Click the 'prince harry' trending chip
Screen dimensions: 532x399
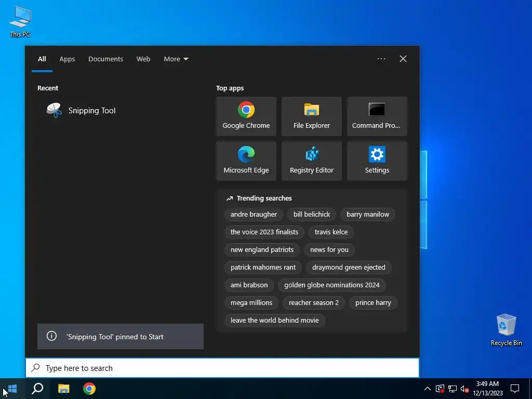point(373,303)
